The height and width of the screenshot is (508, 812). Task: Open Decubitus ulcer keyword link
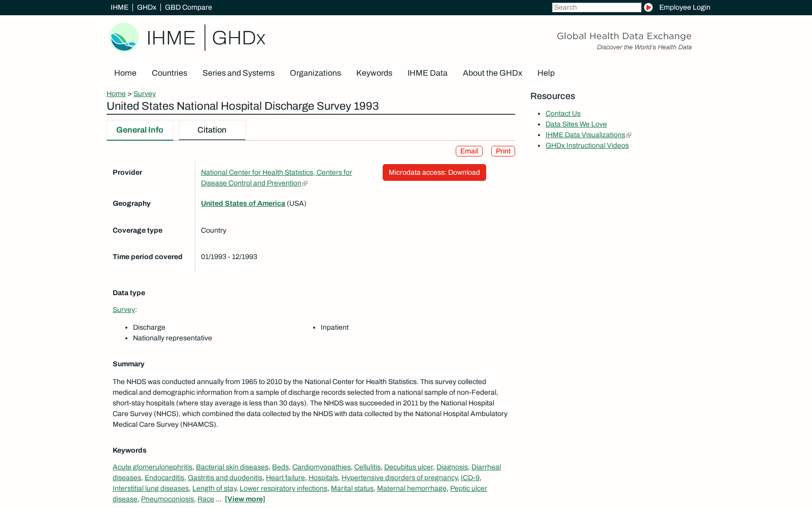pyautogui.click(x=409, y=467)
